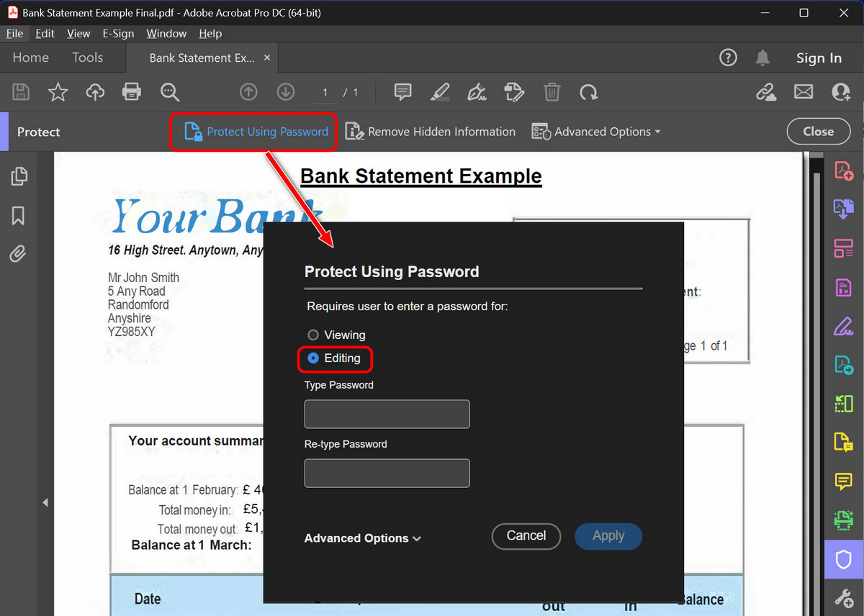Select the Protect tool in right sidebar
864x616 pixels.
tap(842, 559)
